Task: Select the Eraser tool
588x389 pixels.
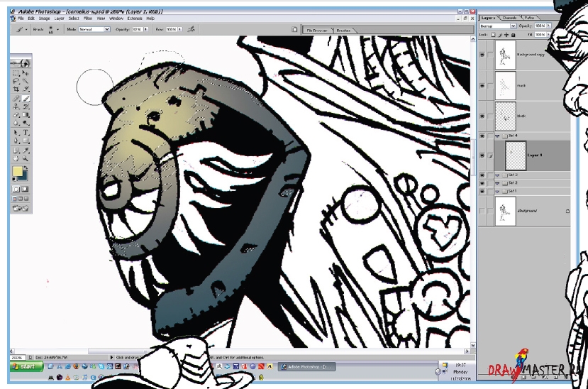Action: (x=16, y=115)
